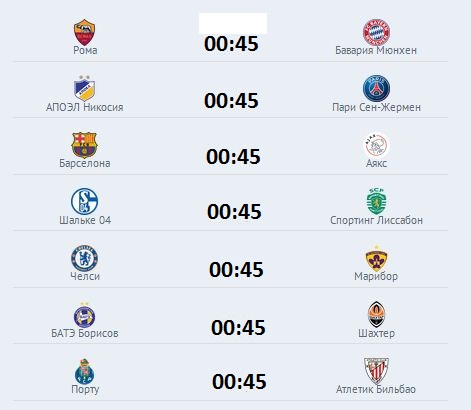Click the Спортинг Лиссабон team name

pyautogui.click(x=376, y=220)
